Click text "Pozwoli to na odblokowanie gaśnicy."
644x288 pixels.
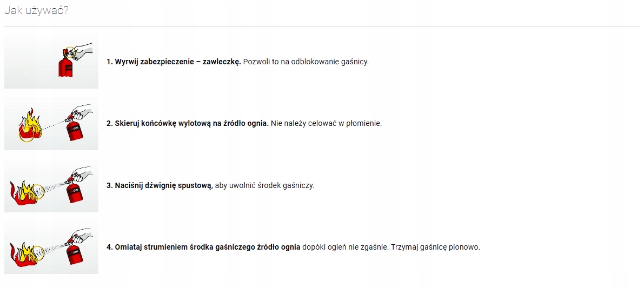[x=306, y=62]
